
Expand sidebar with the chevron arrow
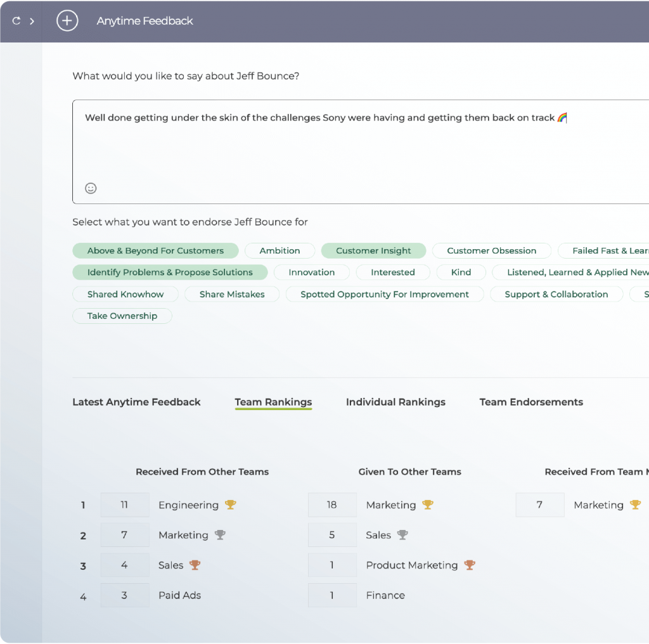click(32, 21)
